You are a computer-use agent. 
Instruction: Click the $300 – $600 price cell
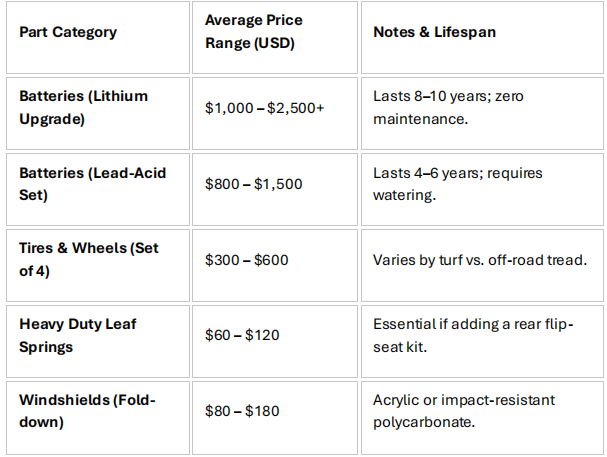click(275, 265)
